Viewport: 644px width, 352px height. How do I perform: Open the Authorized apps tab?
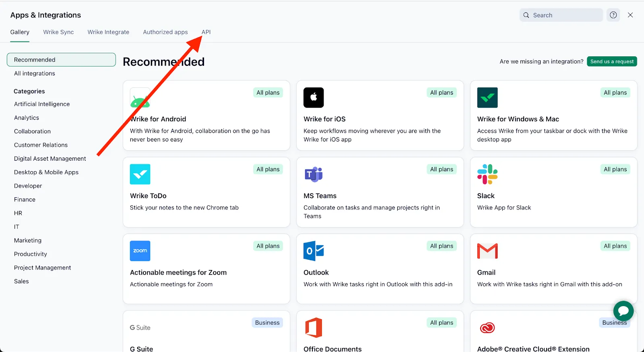165,32
